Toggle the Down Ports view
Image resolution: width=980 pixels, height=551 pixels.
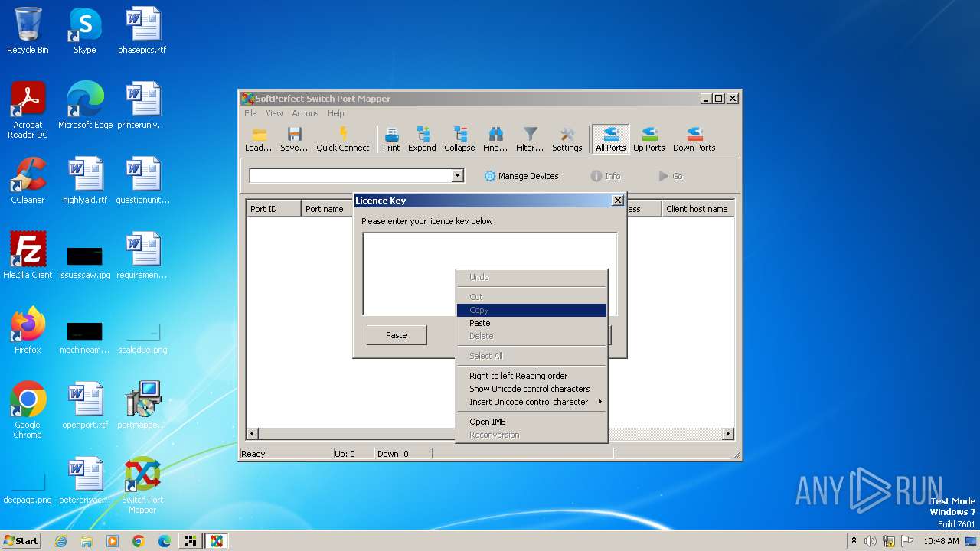pos(694,140)
